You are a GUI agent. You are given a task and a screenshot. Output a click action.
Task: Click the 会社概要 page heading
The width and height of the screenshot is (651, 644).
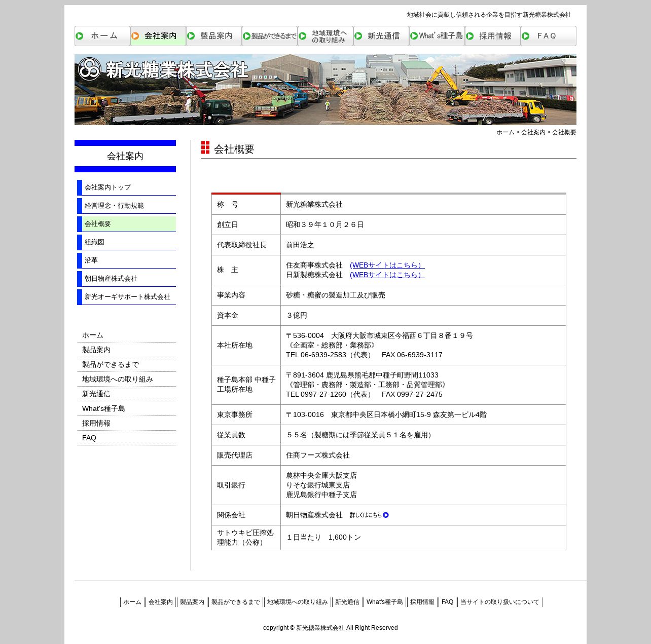pyautogui.click(x=234, y=149)
